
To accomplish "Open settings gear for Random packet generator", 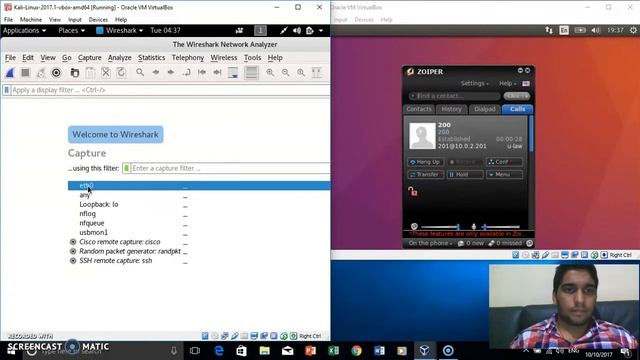I will pos(73,251).
